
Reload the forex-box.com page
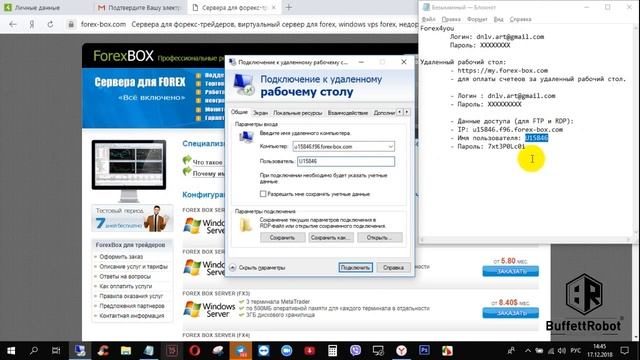click(x=50, y=24)
